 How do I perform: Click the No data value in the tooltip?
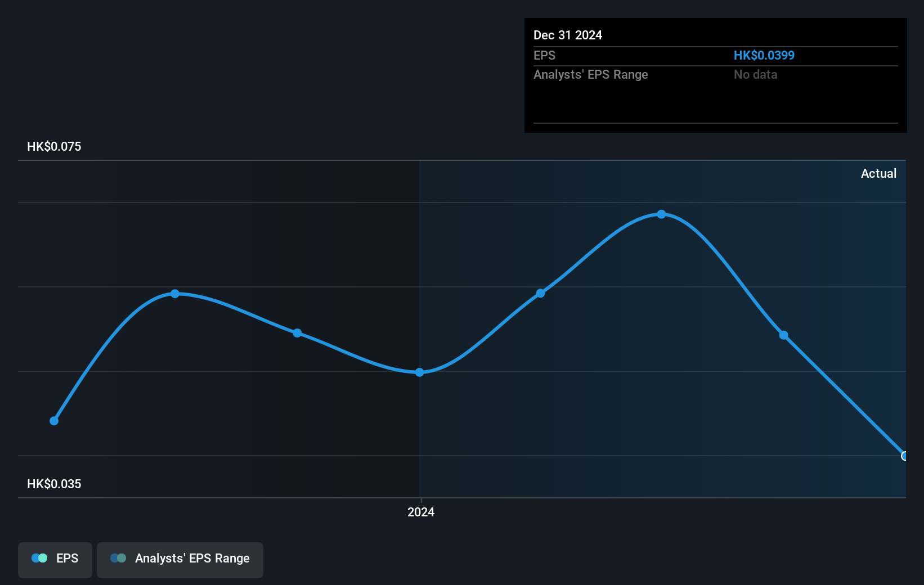pos(755,74)
